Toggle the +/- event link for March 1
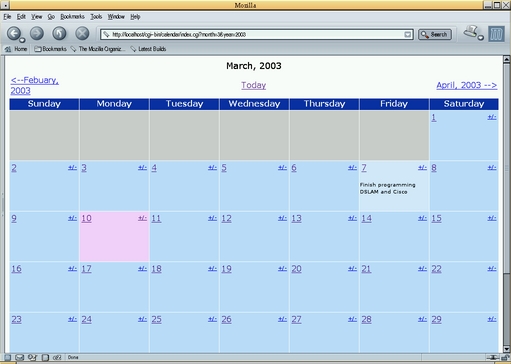This screenshot has height=364, width=511. pos(492,117)
